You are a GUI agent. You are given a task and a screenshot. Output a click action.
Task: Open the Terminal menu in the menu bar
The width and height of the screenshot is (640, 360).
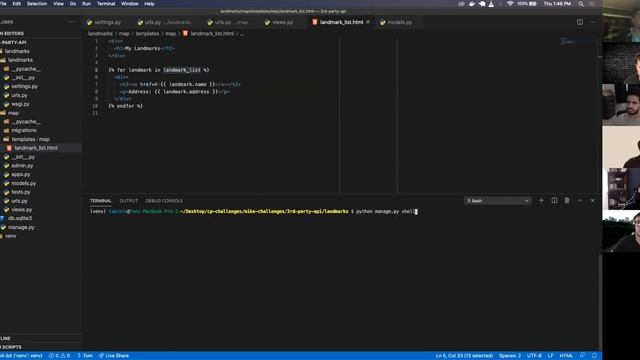pyautogui.click(x=106, y=4)
